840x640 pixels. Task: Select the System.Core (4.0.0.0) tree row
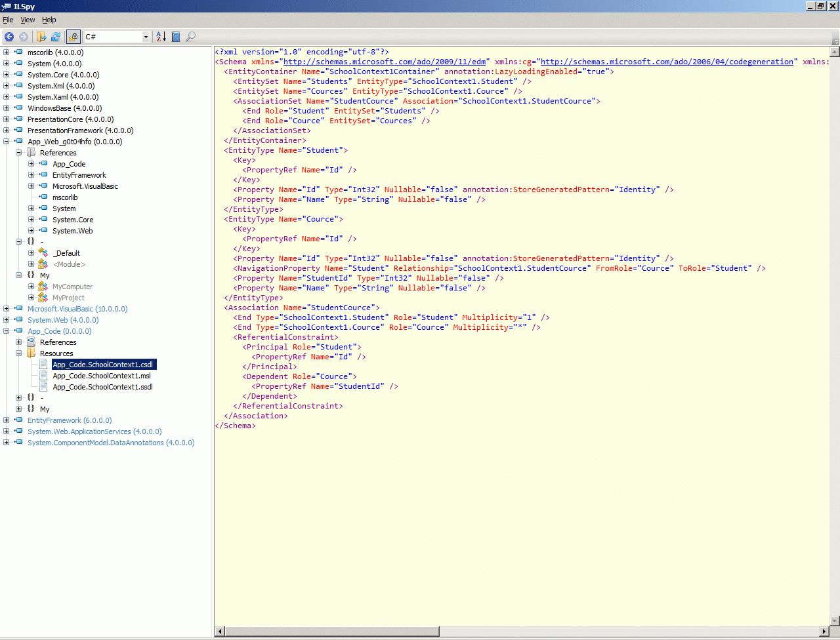(x=63, y=74)
